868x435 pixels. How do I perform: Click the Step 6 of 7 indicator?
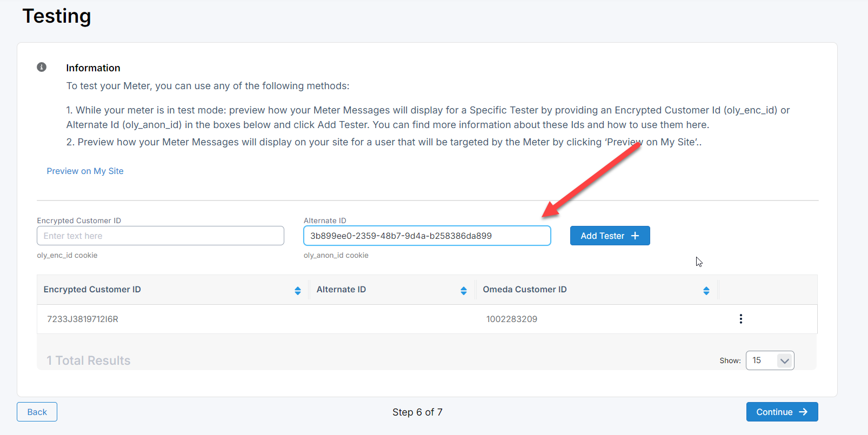tap(417, 412)
